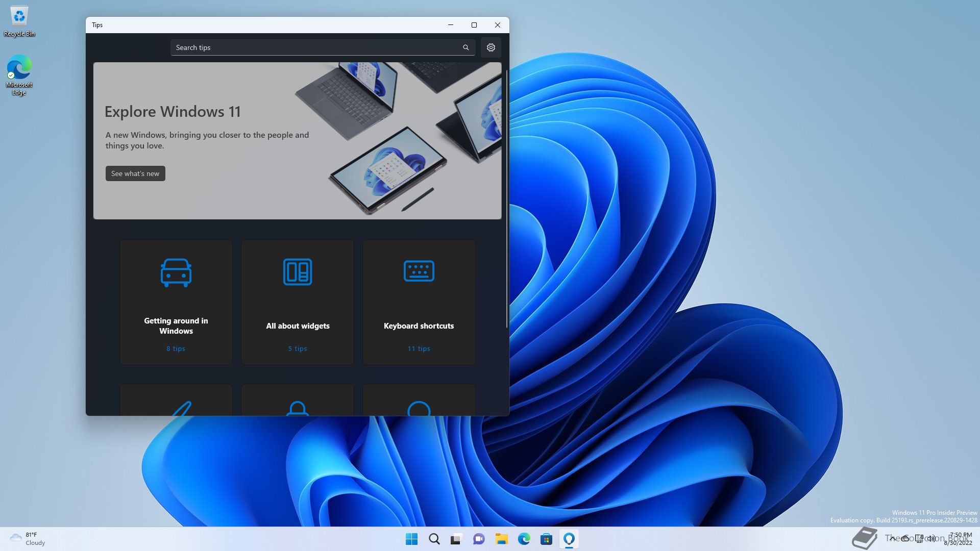Open Getting around in Windows car icon
980x551 pixels.
(x=176, y=272)
